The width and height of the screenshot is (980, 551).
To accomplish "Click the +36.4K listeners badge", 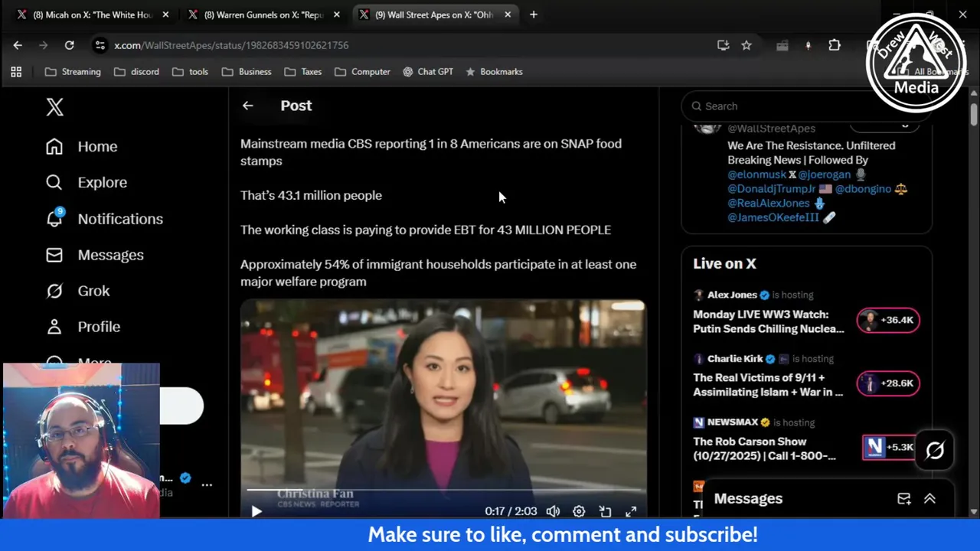I will click(x=888, y=320).
